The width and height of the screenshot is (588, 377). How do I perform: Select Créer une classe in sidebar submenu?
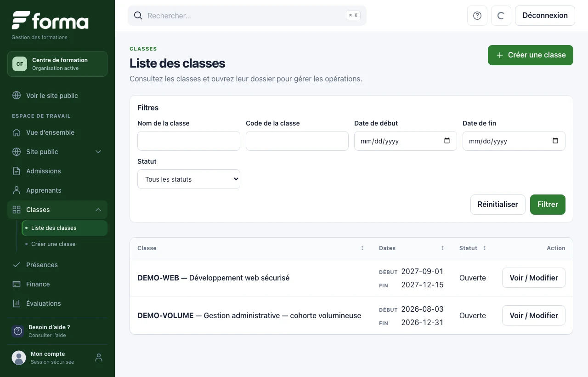65,244
